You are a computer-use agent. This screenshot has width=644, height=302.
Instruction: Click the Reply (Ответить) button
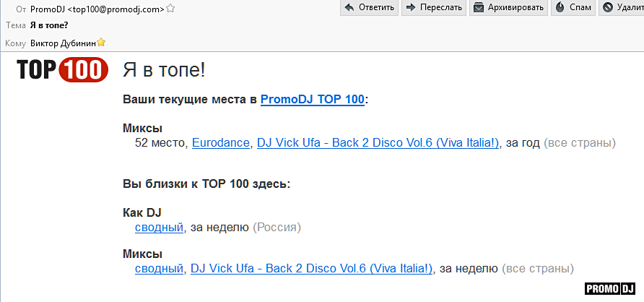[x=370, y=8]
